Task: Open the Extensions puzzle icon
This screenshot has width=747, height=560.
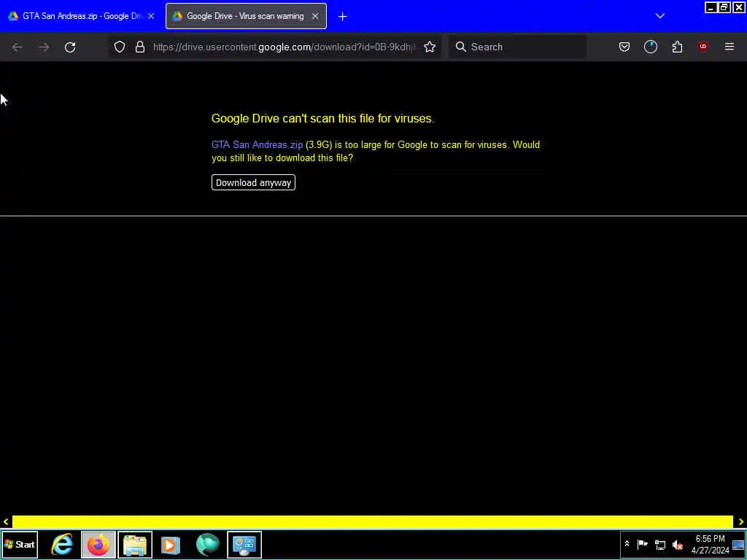Action: coord(677,47)
